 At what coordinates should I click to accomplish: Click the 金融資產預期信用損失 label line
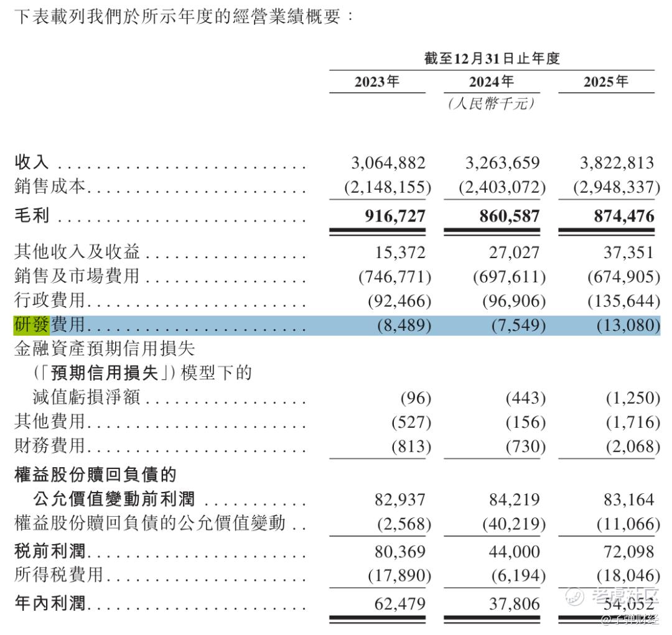click(105, 349)
